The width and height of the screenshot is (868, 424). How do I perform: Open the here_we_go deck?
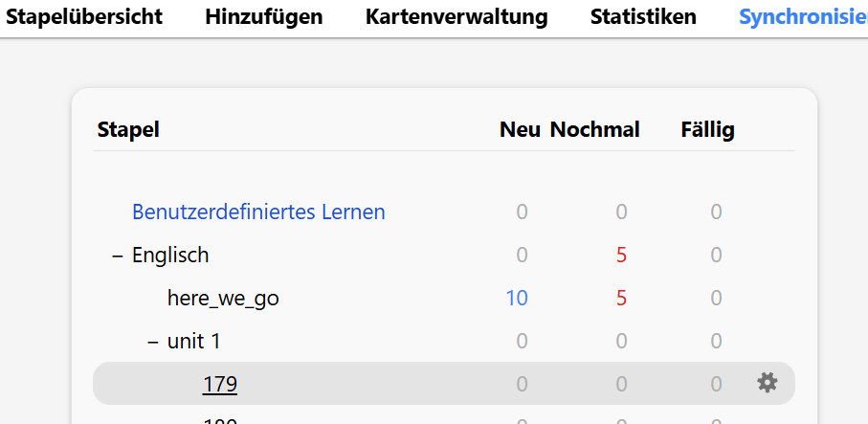tap(223, 299)
